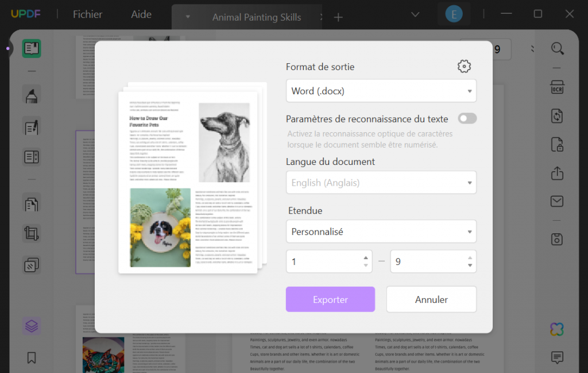Select the Animal Painting Skills tab
Screen dimensions: 588x373
point(256,17)
